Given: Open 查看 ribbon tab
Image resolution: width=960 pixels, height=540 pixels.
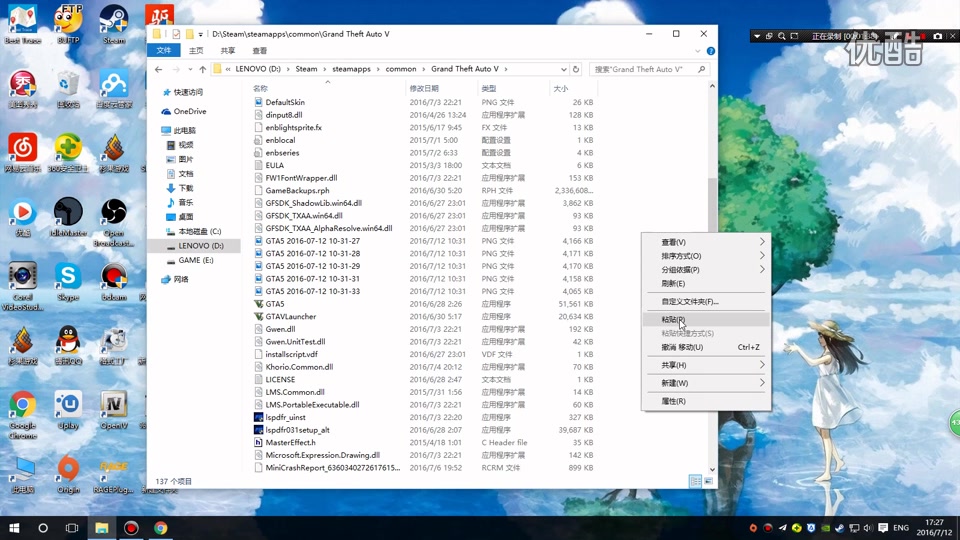Looking at the screenshot, I should (x=260, y=51).
